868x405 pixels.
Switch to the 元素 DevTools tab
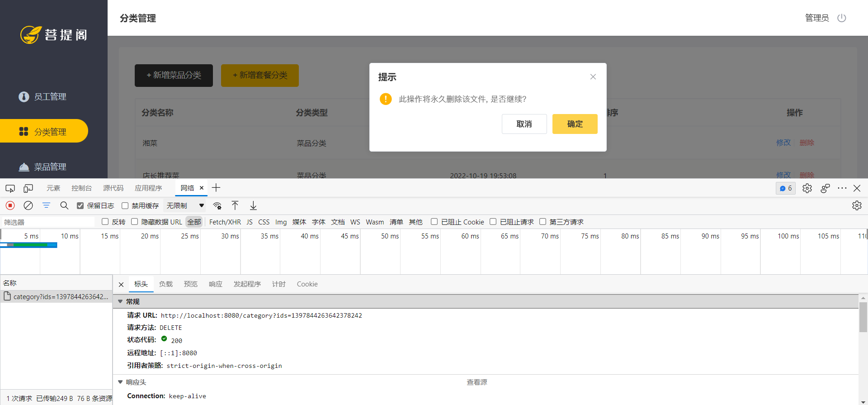tap(53, 188)
